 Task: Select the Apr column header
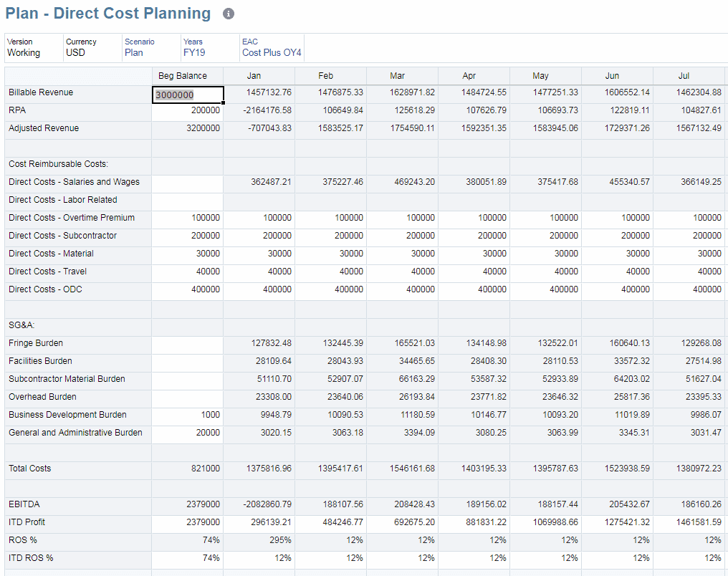(x=474, y=76)
